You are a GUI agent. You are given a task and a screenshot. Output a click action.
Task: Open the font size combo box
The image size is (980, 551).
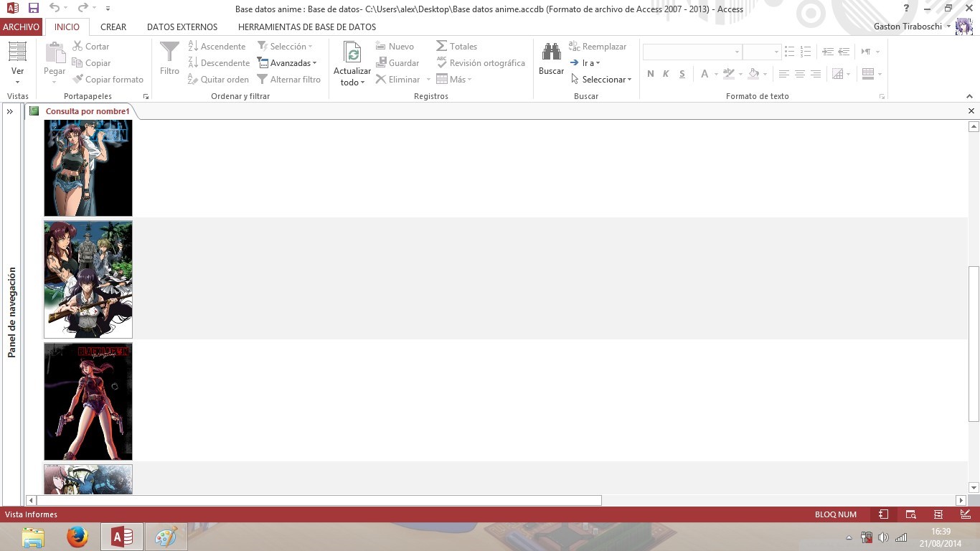tap(762, 52)
